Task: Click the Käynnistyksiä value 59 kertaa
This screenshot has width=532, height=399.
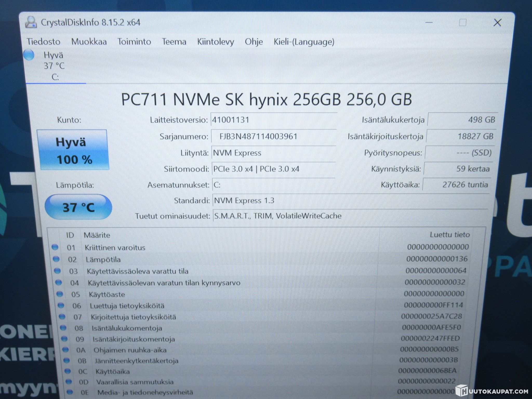Action: [x=458, y=169]
